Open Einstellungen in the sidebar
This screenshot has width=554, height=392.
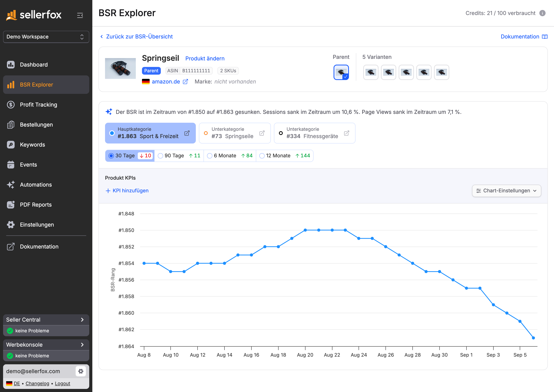pos(46,225)
